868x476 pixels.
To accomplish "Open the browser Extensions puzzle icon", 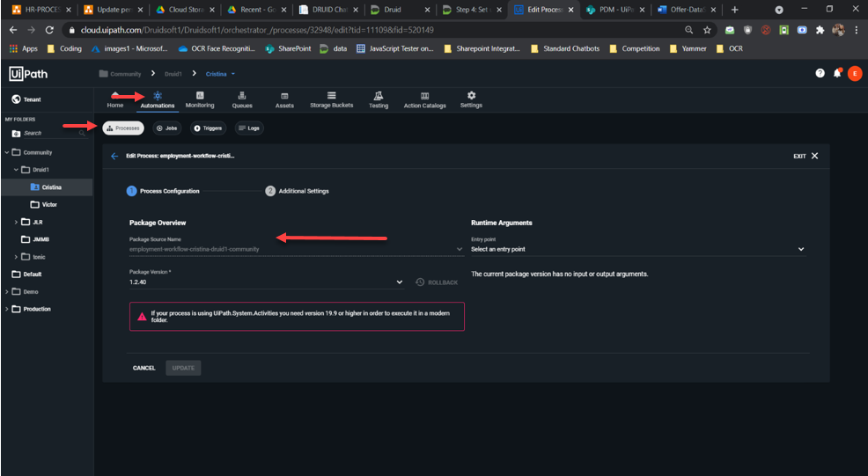I will click(x=820, y=30).
